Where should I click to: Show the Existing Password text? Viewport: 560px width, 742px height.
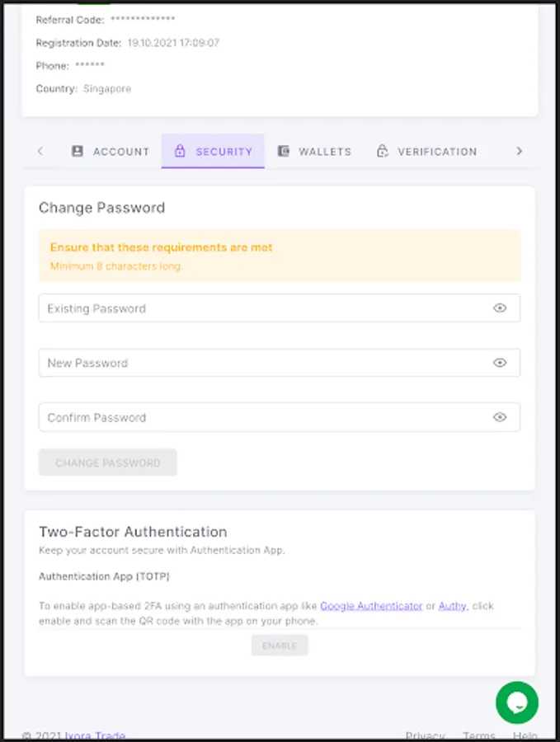click(x=500, y=308)
